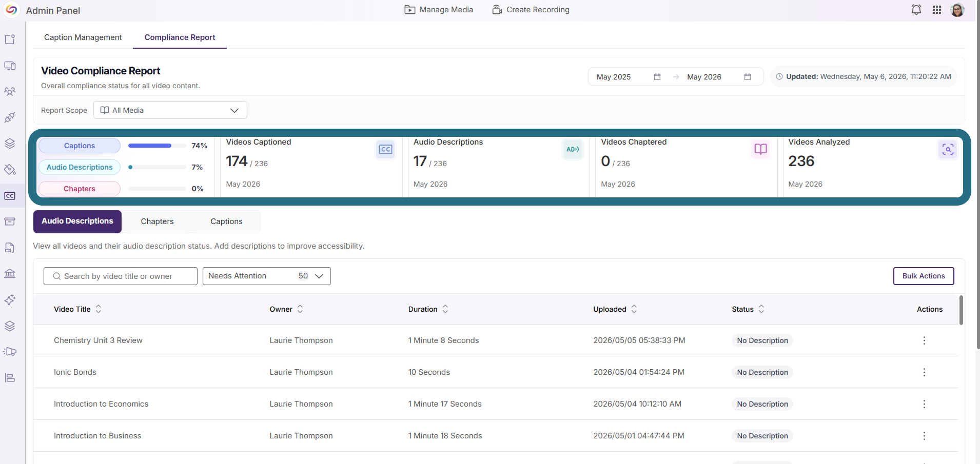This screenshot has width=980, height=464.
Task: Click the AI sparkle sidebar icon
Action: click(x=10, y=299)
